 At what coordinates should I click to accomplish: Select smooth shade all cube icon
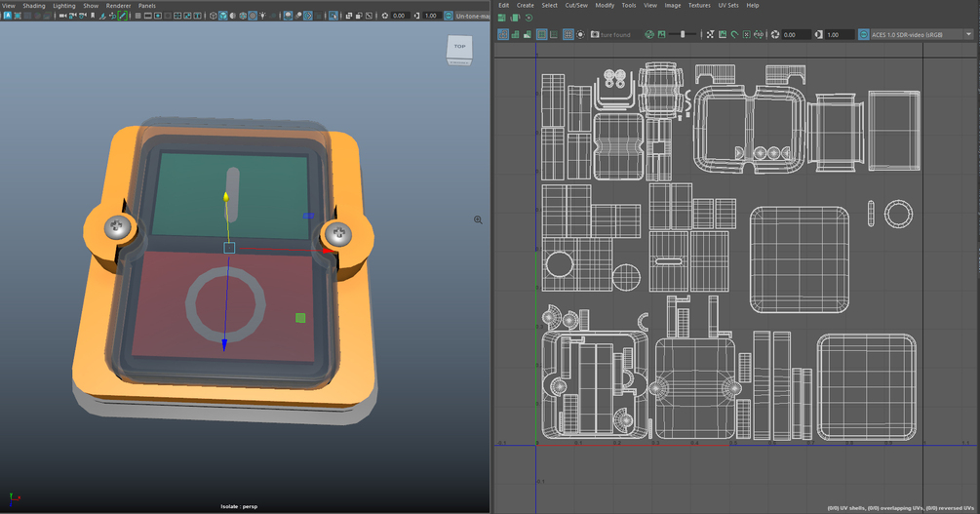click(223, 16)
